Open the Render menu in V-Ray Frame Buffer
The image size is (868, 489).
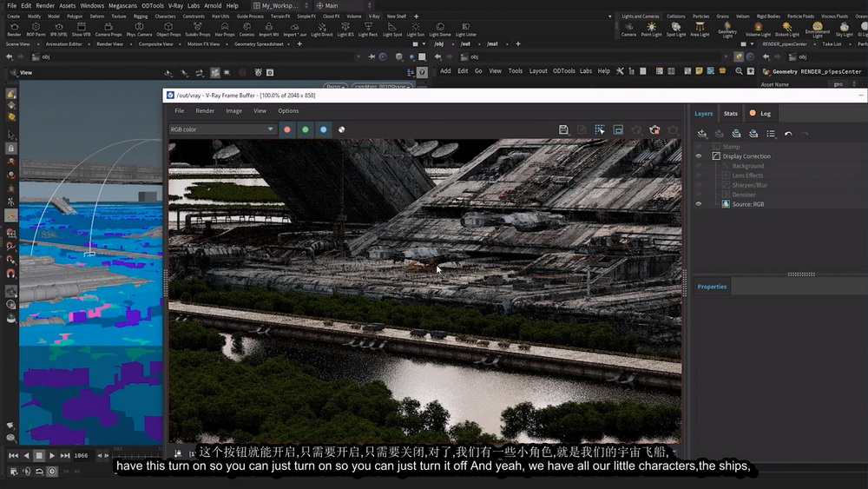point(205,111)
